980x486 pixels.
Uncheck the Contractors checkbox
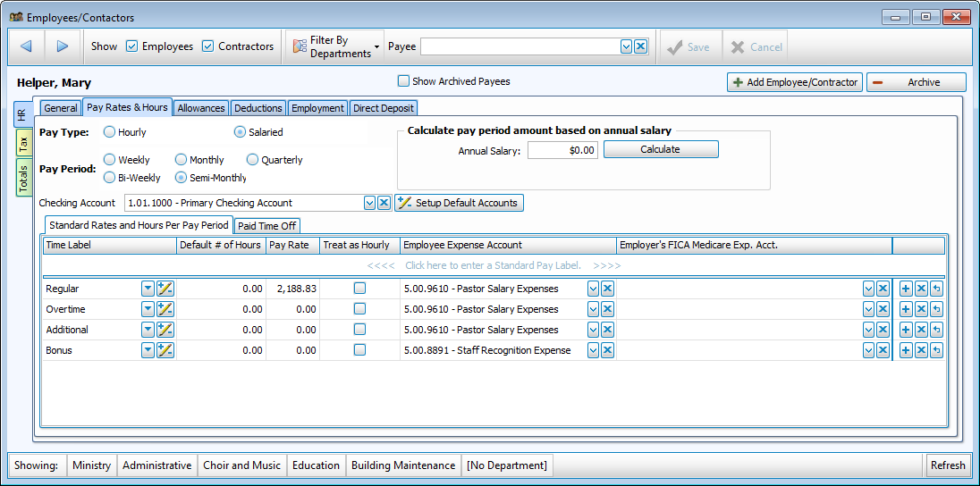208,46
